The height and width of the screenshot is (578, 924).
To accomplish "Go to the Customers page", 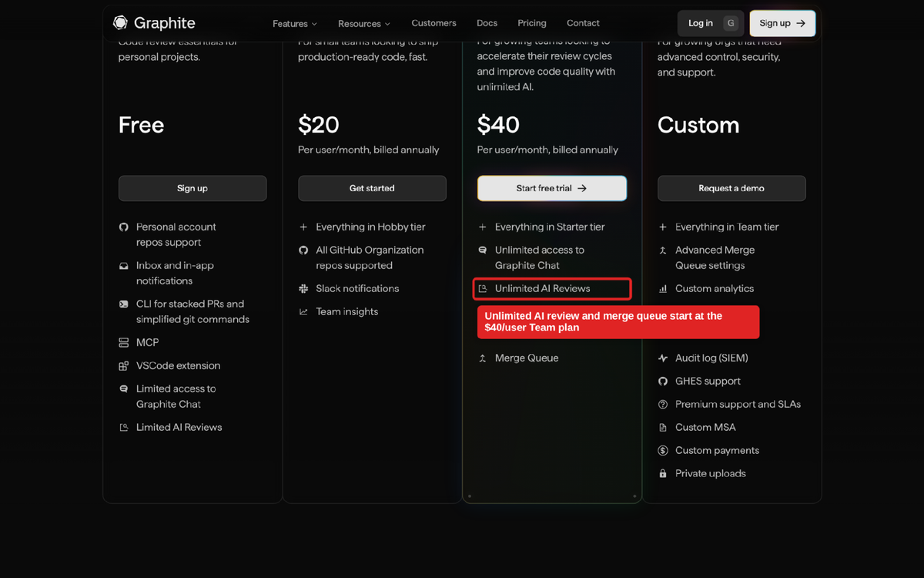I will 434,23.
